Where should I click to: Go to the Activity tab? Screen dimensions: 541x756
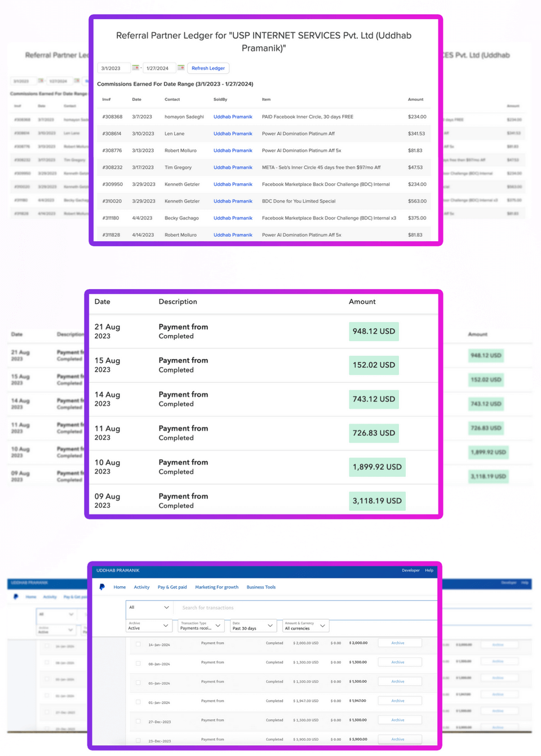[x=141, y=587]
